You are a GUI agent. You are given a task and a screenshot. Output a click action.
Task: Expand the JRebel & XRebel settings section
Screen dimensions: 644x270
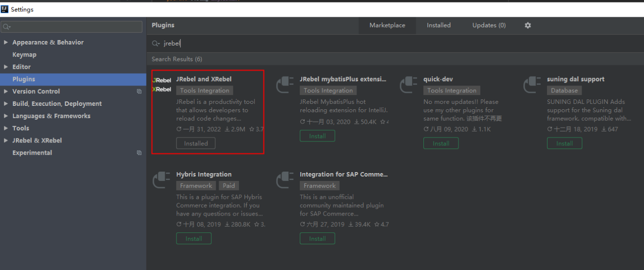[x=6, y=140]
